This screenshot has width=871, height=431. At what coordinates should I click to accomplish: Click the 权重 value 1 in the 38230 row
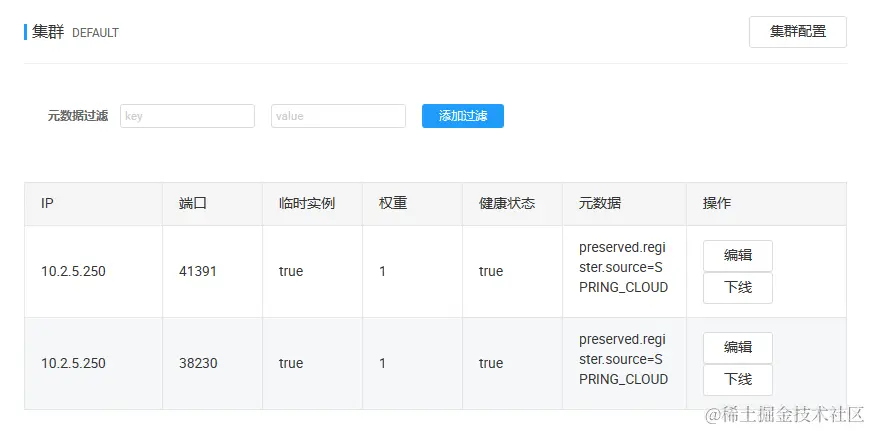point(383,364)
